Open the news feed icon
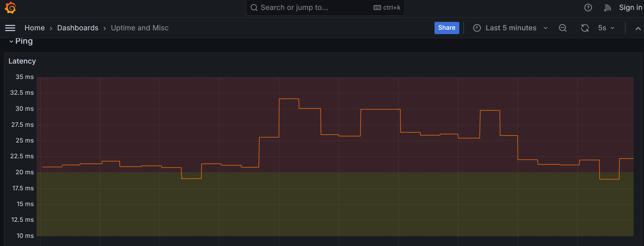 pyautogui.click(x=607, y=8)
